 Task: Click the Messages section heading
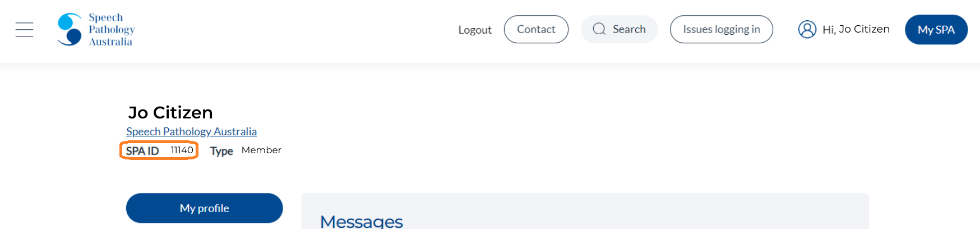[x=362, y=221]
